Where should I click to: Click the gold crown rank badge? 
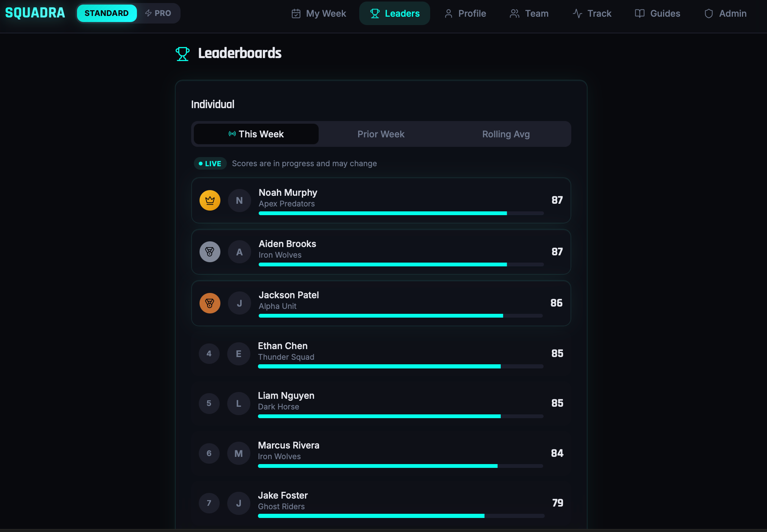click(210, 200)
